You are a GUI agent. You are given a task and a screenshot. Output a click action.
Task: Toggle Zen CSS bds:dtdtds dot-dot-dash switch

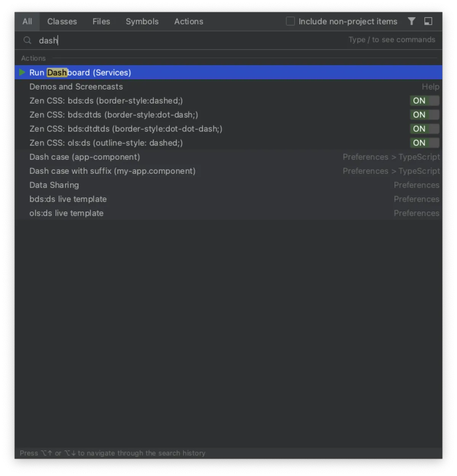pyautogui.click(x=424, y=129)
